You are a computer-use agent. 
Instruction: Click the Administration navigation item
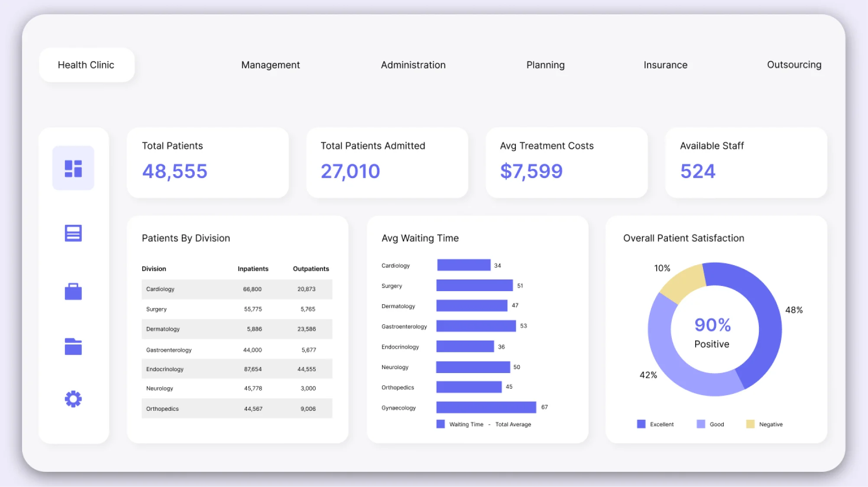coord(413,65)
